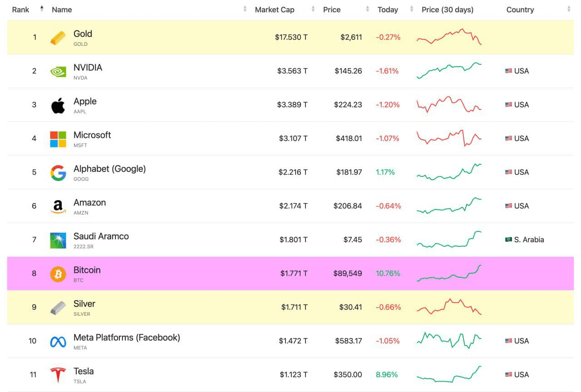
Task: Click the Gold bar icon
Action: 58,38
